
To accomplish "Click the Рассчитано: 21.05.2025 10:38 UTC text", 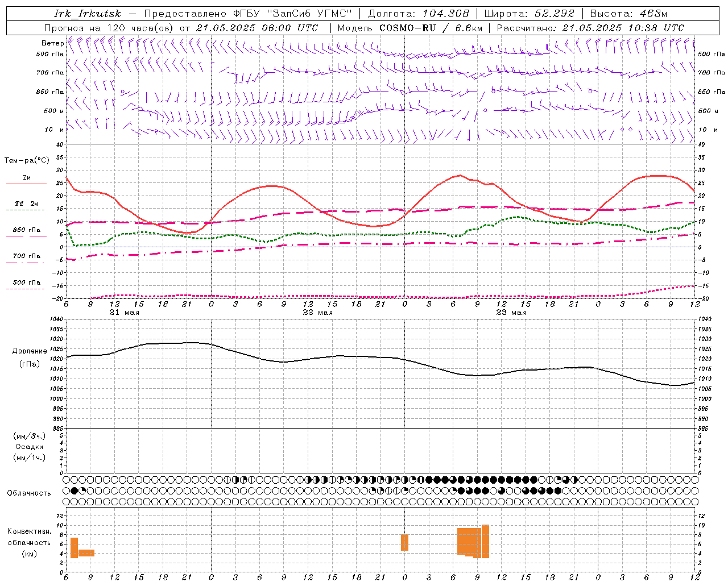I will pos(590,28).
